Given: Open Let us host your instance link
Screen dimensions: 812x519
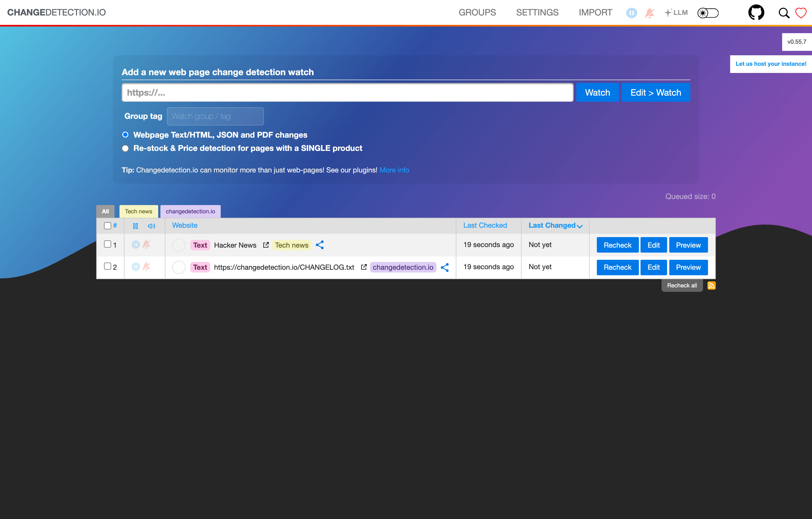Looking at the screenshot, I should (x=771, y=64).
